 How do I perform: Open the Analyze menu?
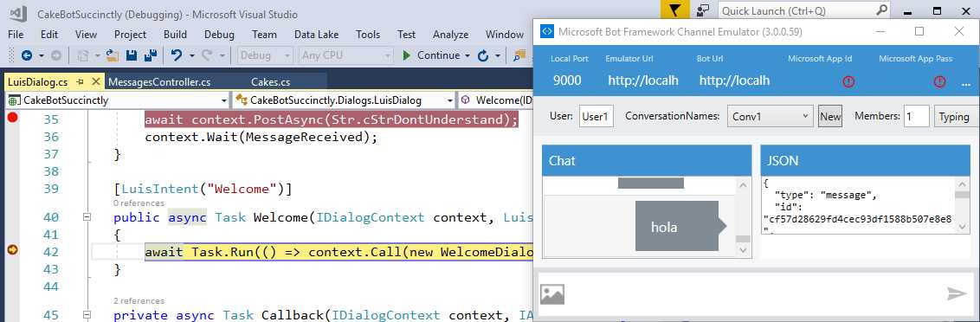pos(451,35)
